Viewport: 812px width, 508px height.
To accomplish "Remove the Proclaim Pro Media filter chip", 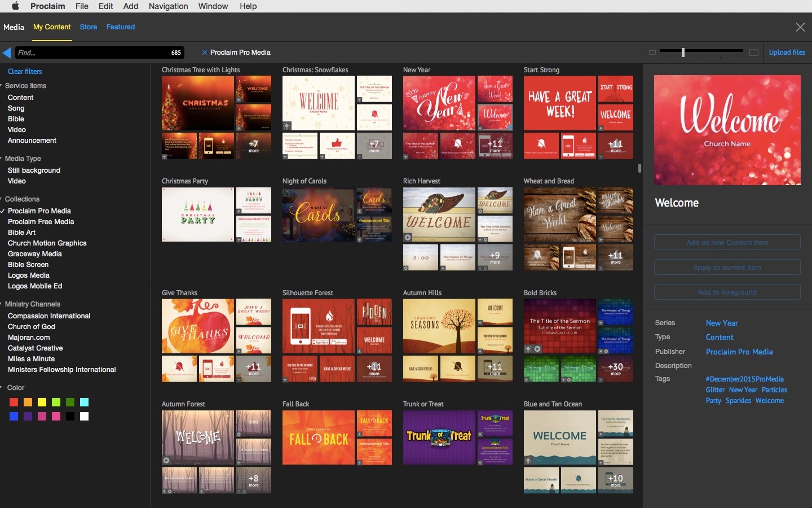I will (x=204, y=52).
